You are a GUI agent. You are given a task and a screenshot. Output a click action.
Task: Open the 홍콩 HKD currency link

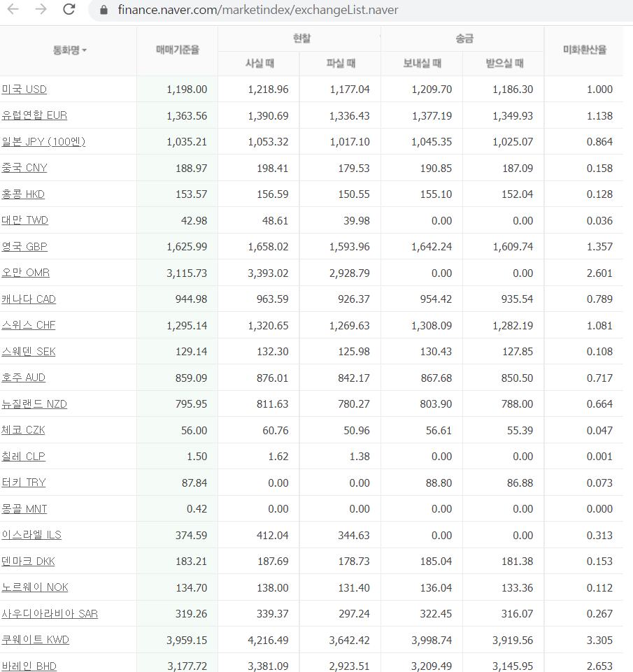click(x=22, y=194)
